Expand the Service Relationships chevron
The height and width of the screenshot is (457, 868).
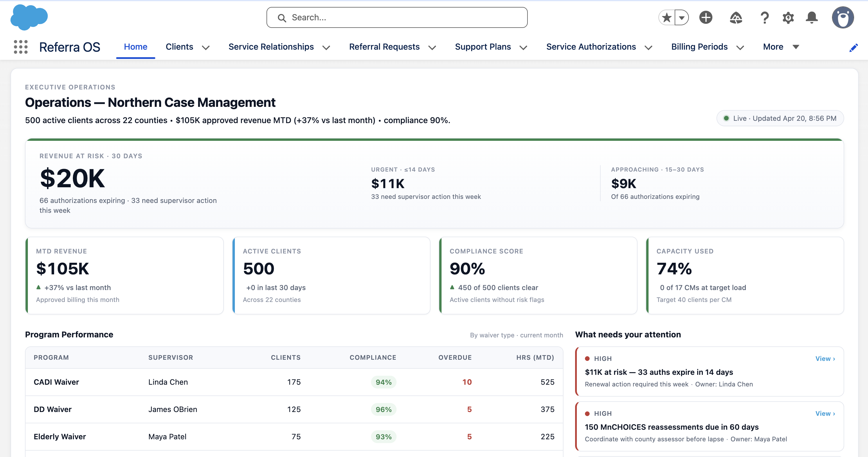326,48
